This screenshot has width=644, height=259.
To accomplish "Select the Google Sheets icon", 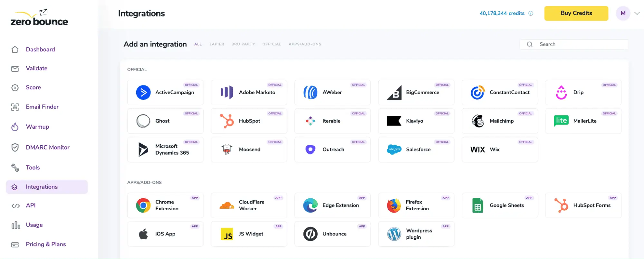I will click(x=477, y=205).
